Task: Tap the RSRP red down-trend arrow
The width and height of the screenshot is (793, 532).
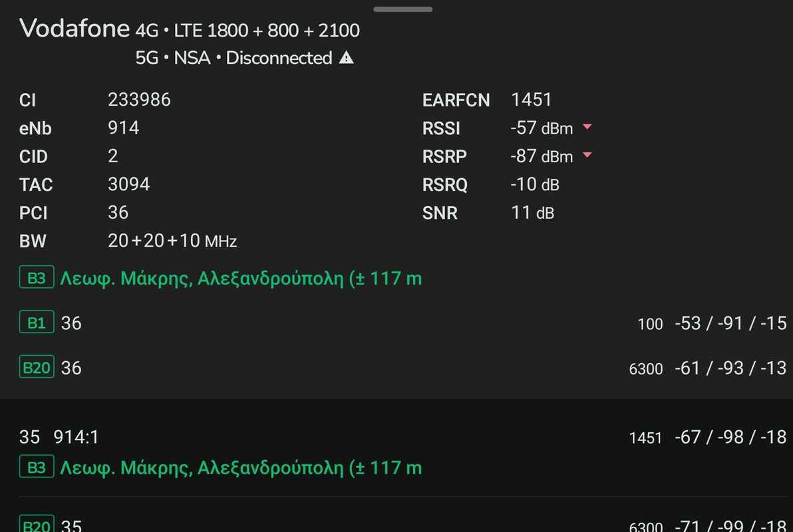Action: pyautogui.click(x=587, y=155)
